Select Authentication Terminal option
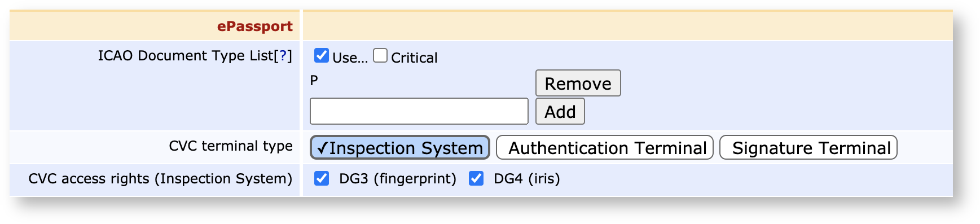980x224 pixels. tap(605, 147)
